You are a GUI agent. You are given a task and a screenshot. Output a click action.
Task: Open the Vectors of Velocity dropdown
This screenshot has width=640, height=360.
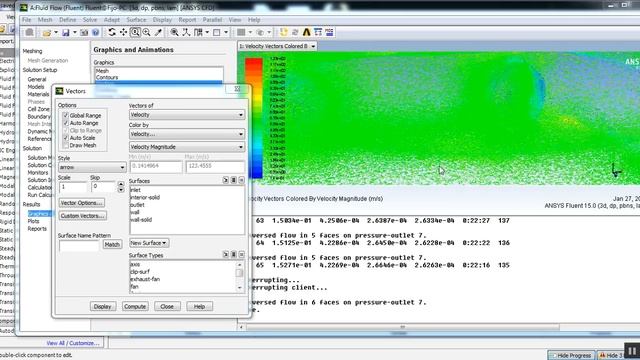[187, 115]
